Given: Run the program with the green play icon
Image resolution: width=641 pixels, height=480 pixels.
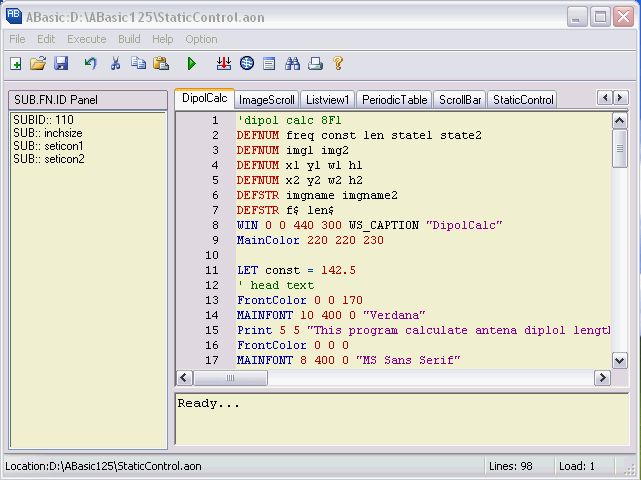Looking at the screenshot, I should tap(192, 64).
